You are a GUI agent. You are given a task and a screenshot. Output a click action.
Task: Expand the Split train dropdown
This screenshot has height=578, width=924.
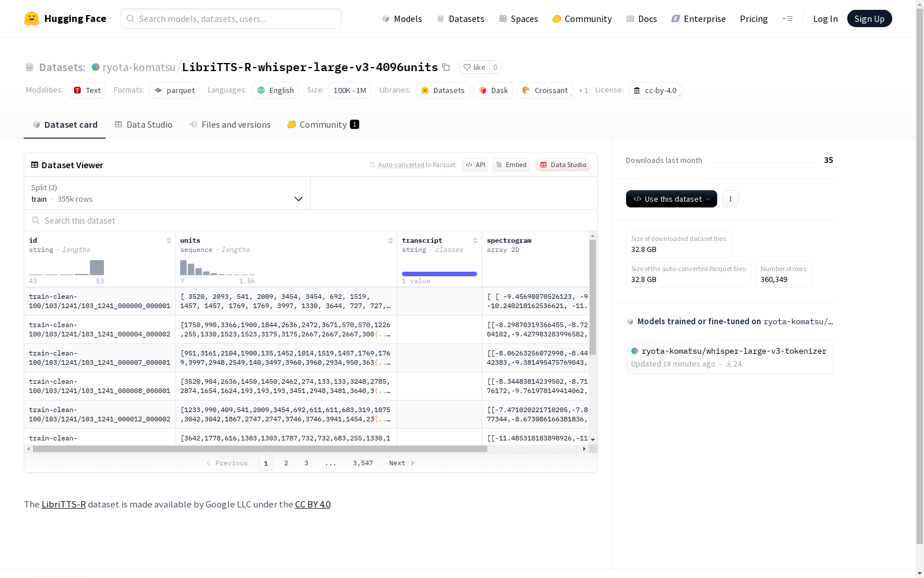click(x=167, y=193)
